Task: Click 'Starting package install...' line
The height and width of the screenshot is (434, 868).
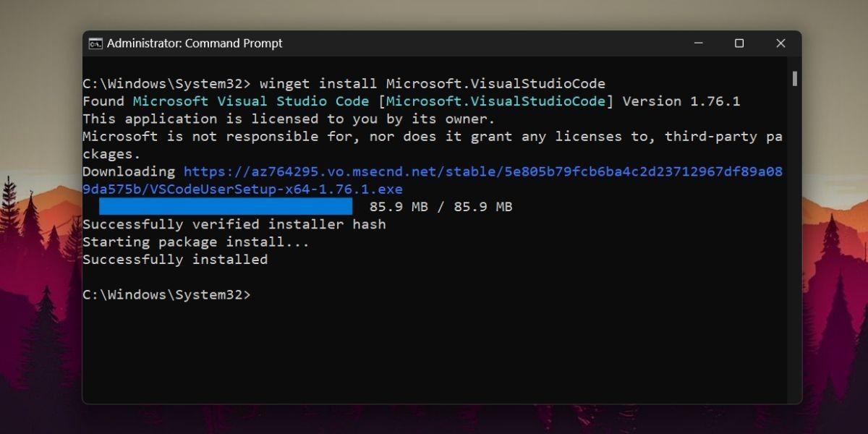Action: (x=196, y=242)
